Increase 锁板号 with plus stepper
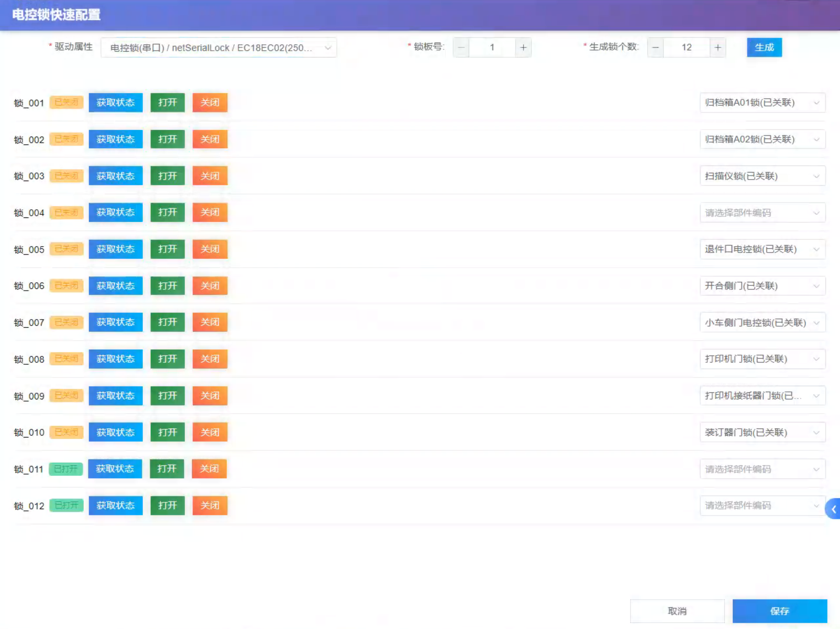The height and width of the screenshot is (629, 840). point(523,48)
